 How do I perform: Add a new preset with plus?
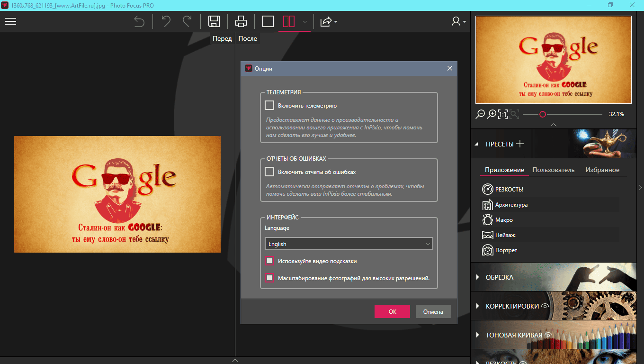tap(520, 144)
